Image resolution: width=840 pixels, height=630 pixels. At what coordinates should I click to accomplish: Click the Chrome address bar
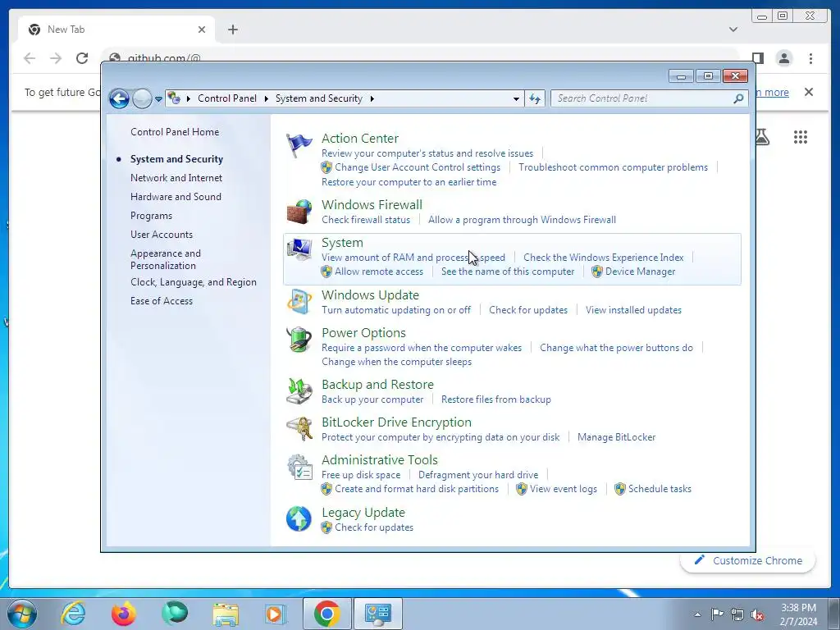pos(419,57)
